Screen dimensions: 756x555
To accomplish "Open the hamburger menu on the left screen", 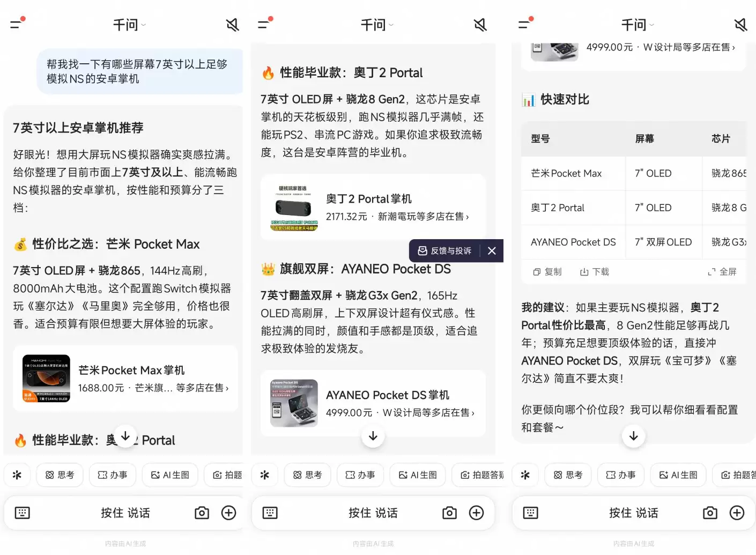I will pyautogui.click(x=17, y=24).
